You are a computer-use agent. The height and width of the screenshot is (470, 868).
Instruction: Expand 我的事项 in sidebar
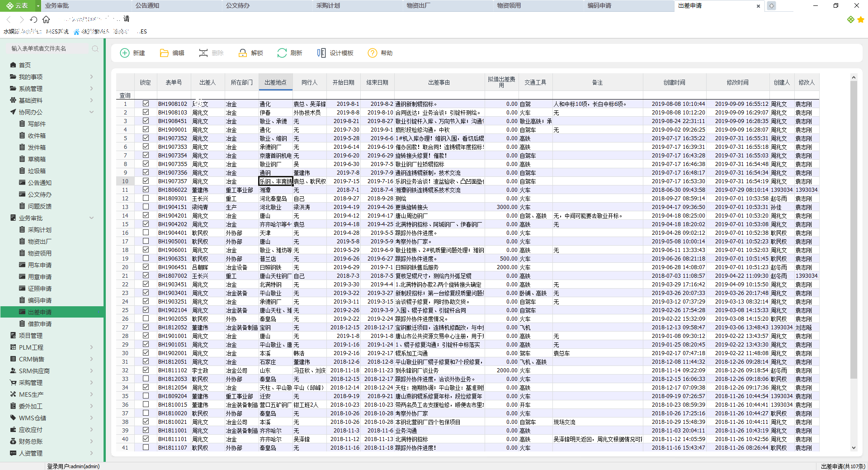(x=91, y=77)
